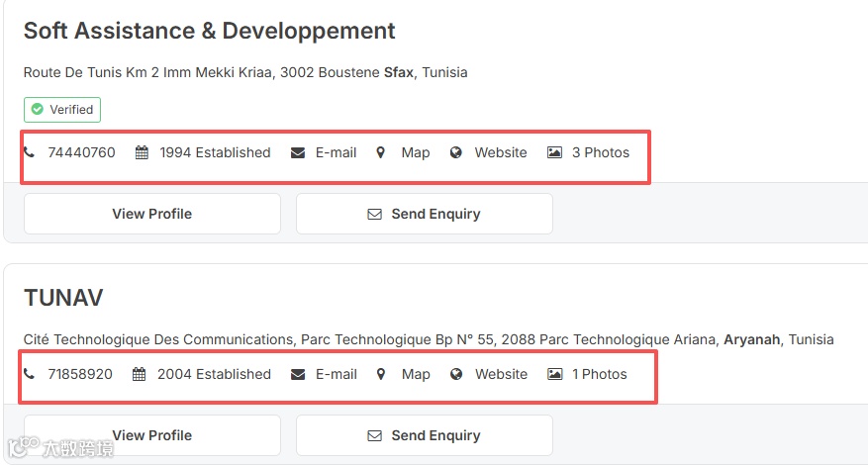
Task: Call number 71858920
Action: (x=80, y=374)
